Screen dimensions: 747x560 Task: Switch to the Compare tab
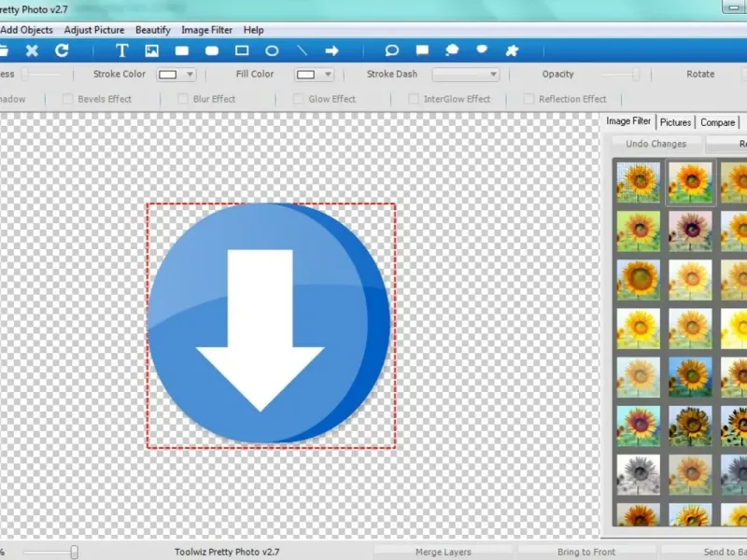pyautogui.click(x=717, y=122)
